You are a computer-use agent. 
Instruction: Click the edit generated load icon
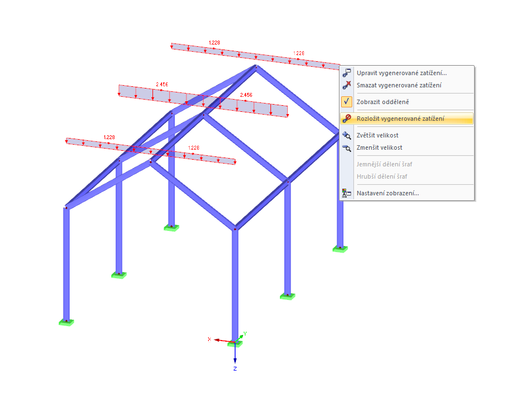346,73
